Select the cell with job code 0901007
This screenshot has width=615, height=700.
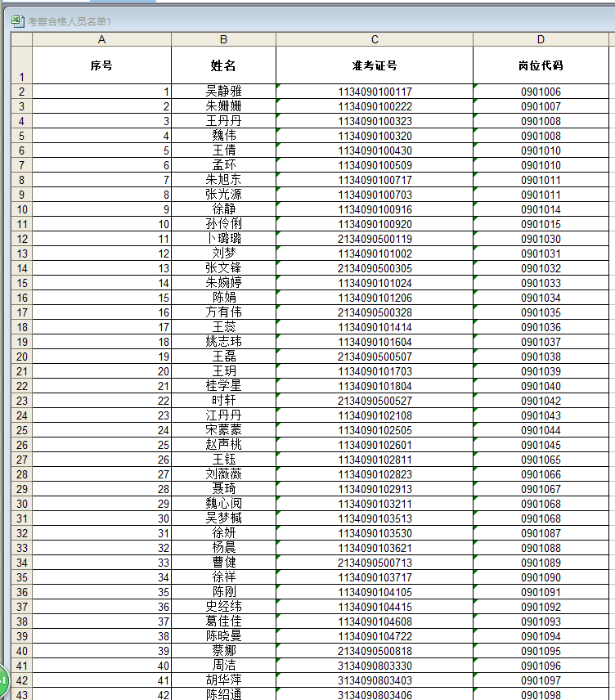coord(541,106)
